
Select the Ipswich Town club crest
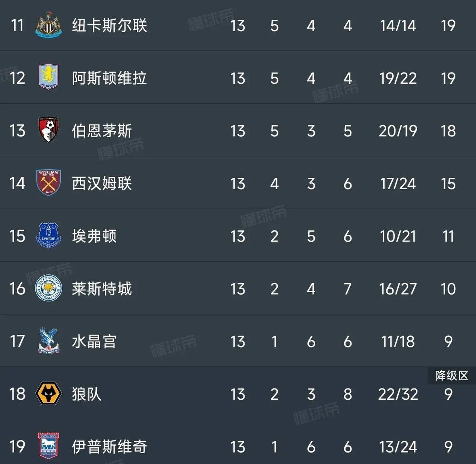(48, 446)
